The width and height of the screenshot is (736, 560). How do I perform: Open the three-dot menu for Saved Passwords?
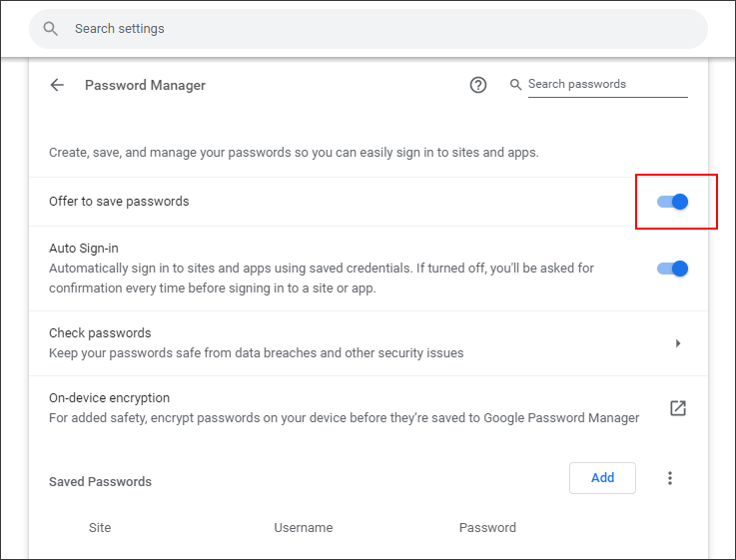tap(670, 478)
